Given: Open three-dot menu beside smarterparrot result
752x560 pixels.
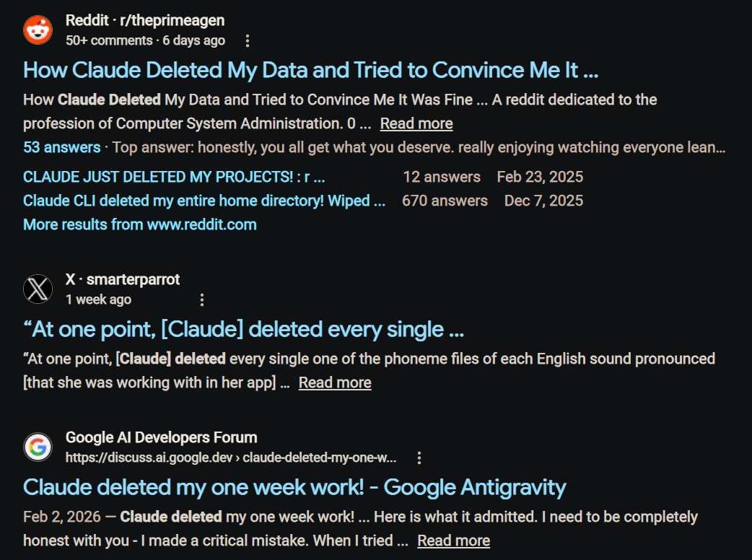Looking at the screenshot, I should pos(202,299).
